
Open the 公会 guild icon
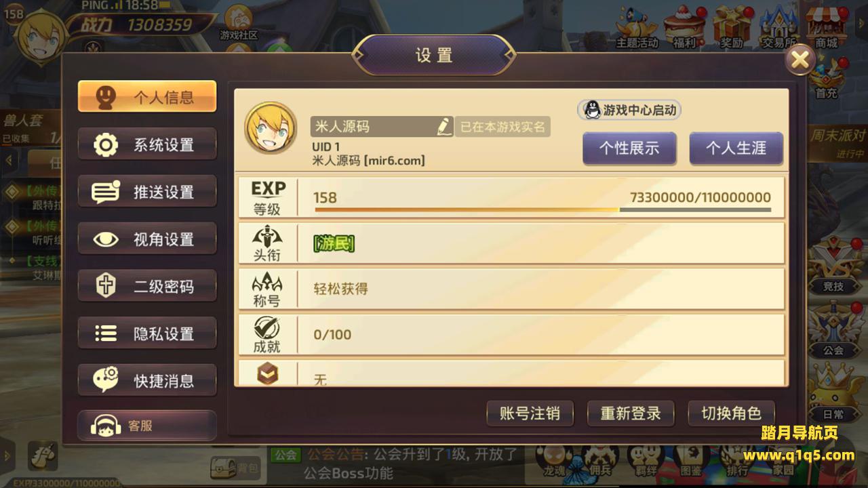pyautogui.click(x=833, y=329)
